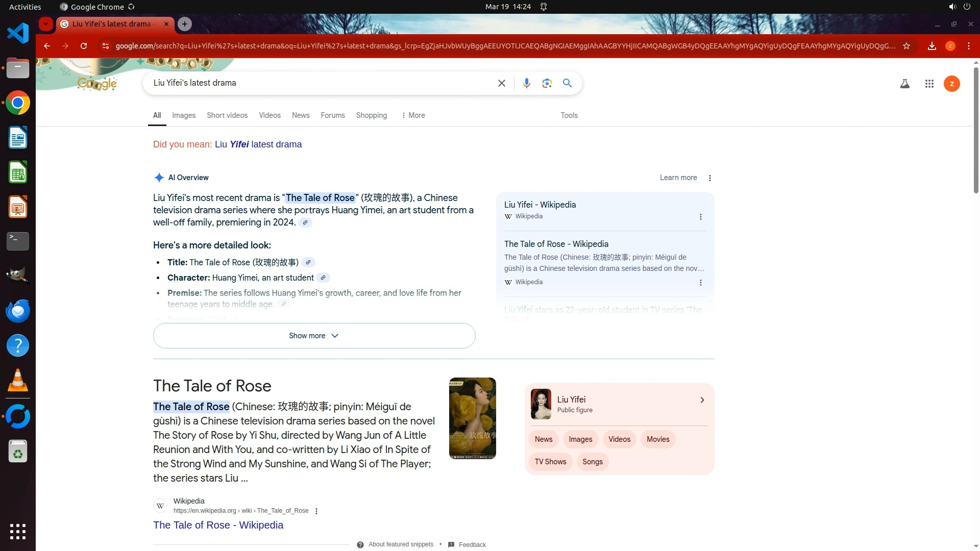Open the Google apps grid
Screen dimensions: 980x551
(929, 84)
